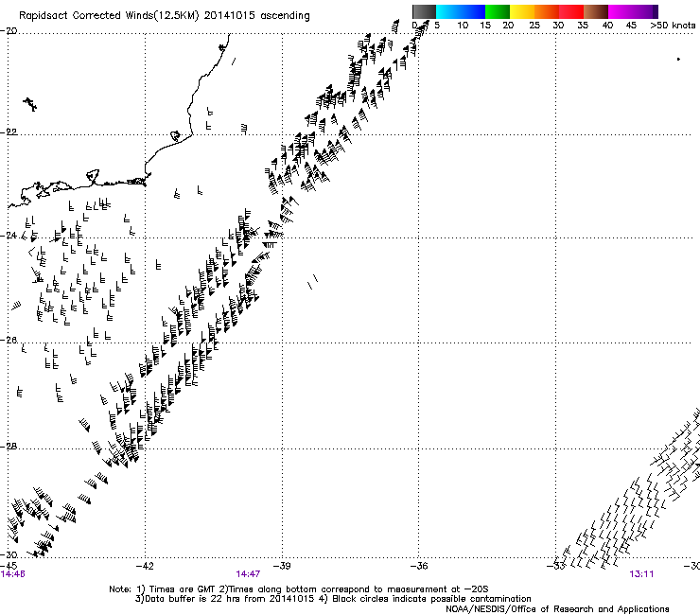
Task: Click the title 'Rapidscat Corrected Winds(12.5KM) 20141015 ascending'
Action: 165,16
